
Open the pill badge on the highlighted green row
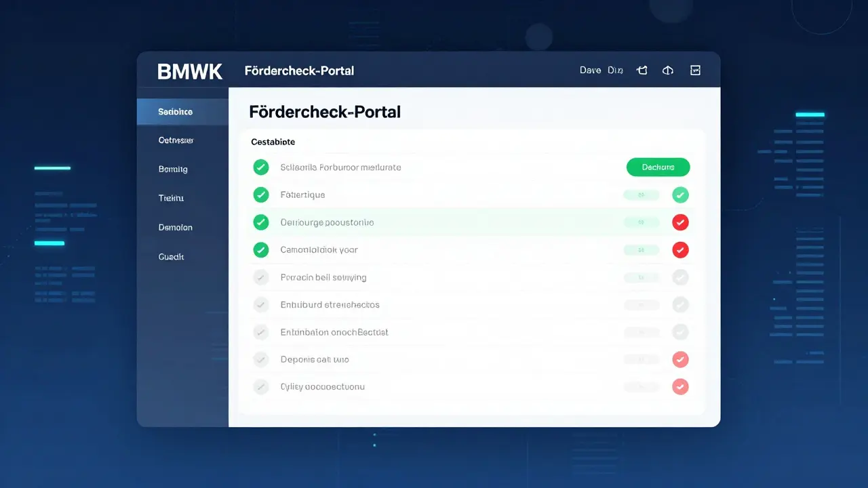coord(641,222)
